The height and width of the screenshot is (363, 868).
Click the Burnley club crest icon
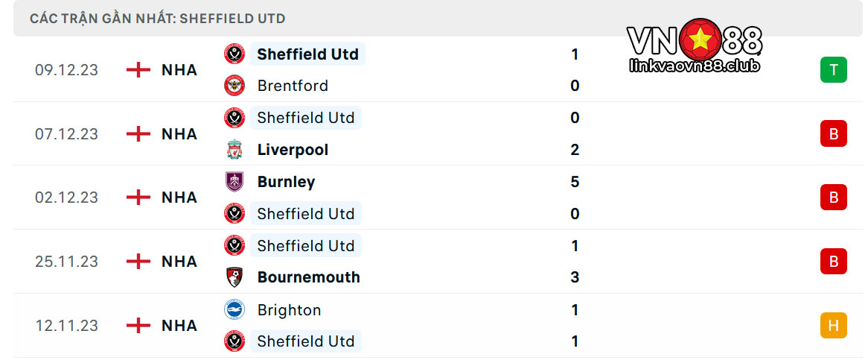234,182
